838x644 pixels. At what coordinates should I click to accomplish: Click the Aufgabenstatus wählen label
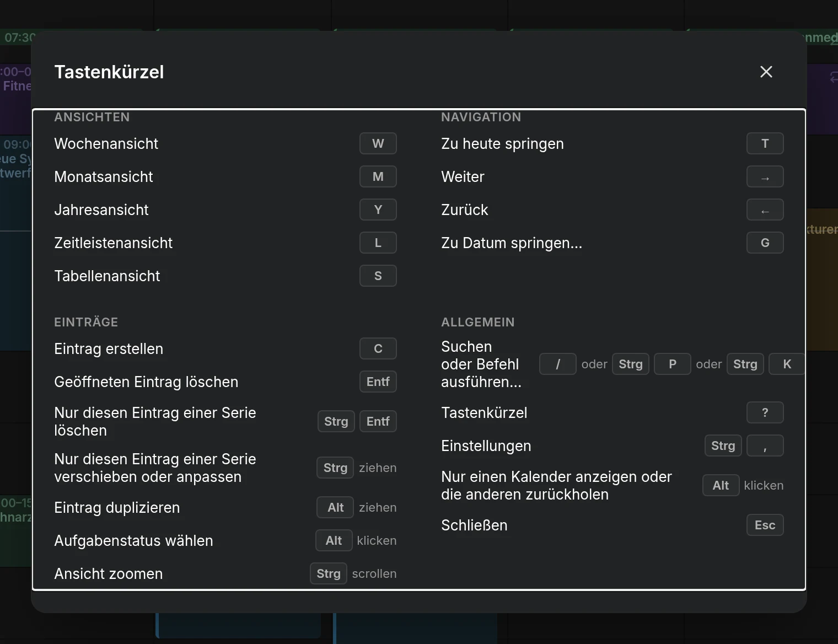tap(133, 540)
